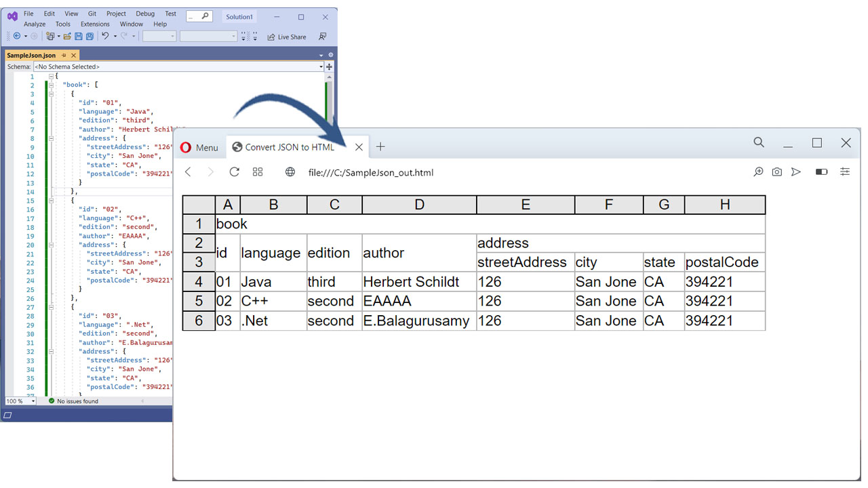The height and width of the screenshot is (488, 868).
Task: Select the Undo icon in the toolbar
Action: [x=105, y=37]
